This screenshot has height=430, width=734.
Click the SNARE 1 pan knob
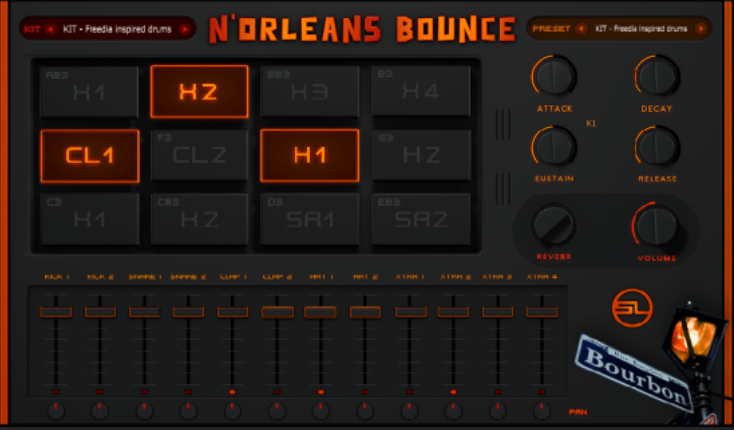click(x=144, y=411)
